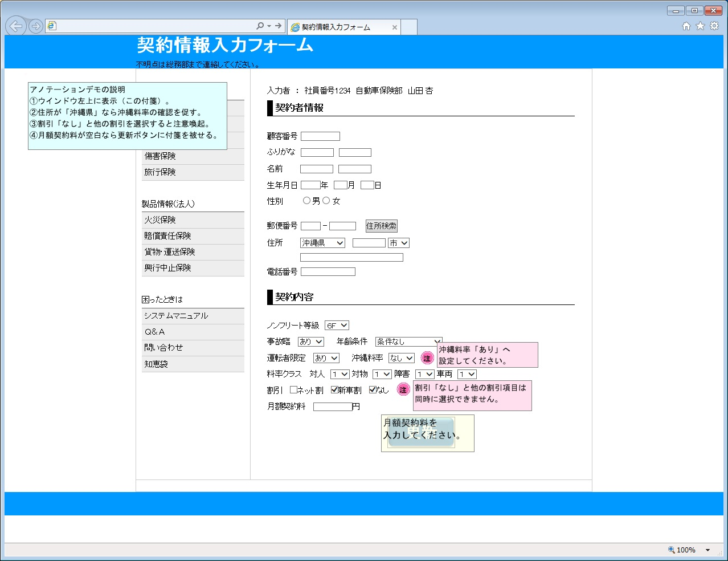
Task: Click the second 名前 input field
Action: click(355, 169)
